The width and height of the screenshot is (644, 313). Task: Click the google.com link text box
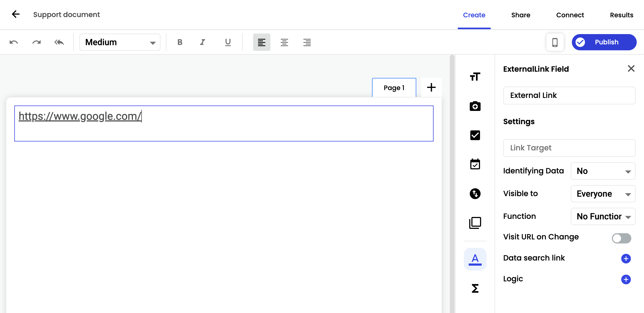224,123
